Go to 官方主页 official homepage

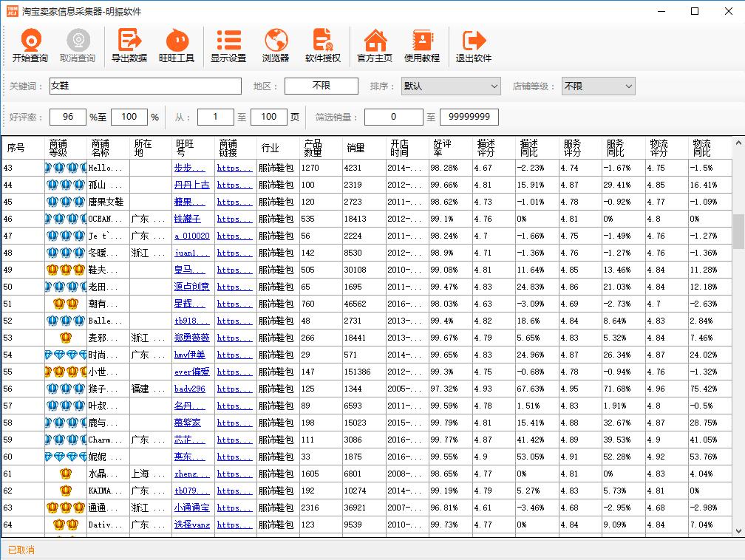coord(375,46)
